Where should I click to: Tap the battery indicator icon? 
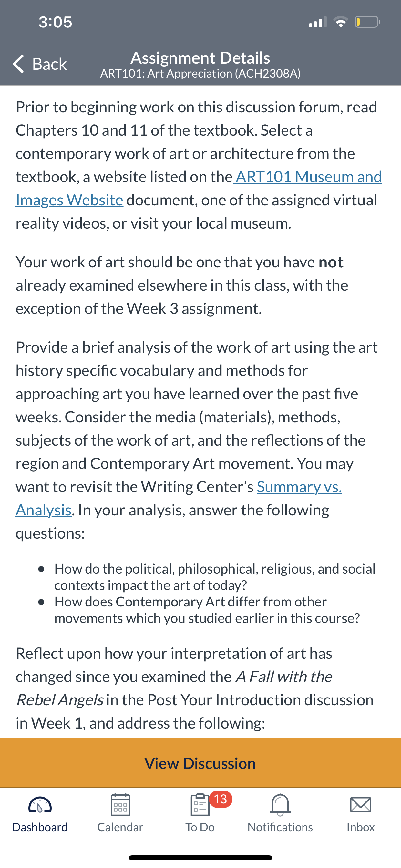click(368, 22)
